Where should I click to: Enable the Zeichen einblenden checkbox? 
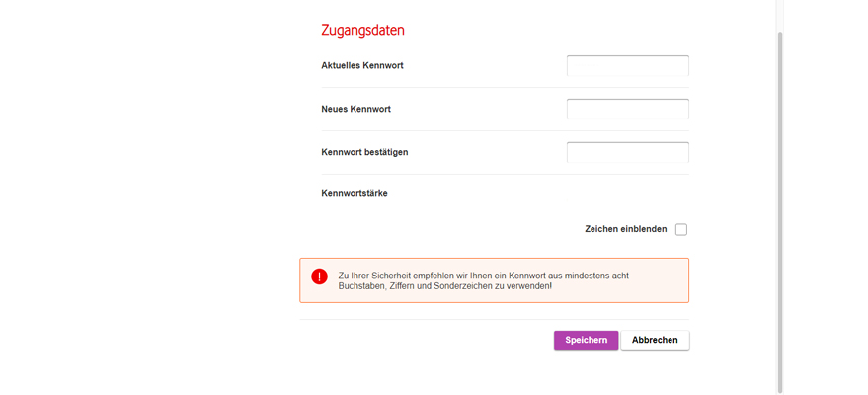click(681, 229)
